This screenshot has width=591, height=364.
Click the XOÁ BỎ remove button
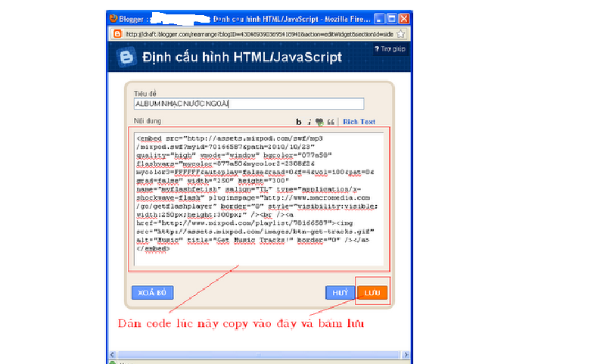tap(152, 293)
